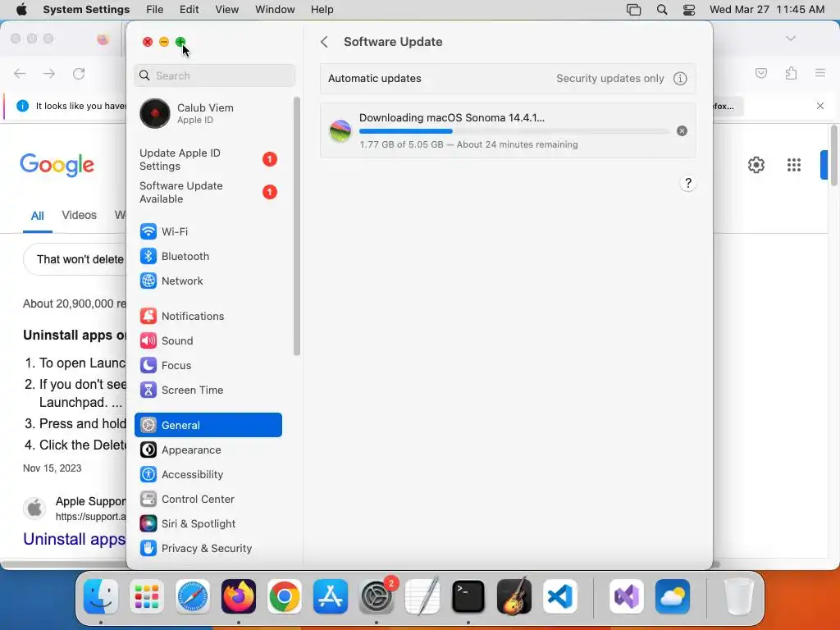Click Firefox forward navigation arrow
This screenshot has height=630, width=840.
click(x=49, y=74)
